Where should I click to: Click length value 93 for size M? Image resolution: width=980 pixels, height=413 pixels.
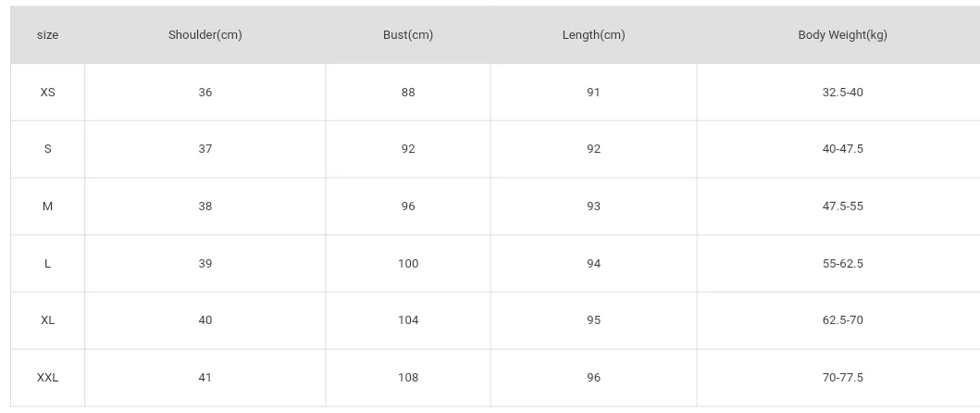tap(593, 206)
